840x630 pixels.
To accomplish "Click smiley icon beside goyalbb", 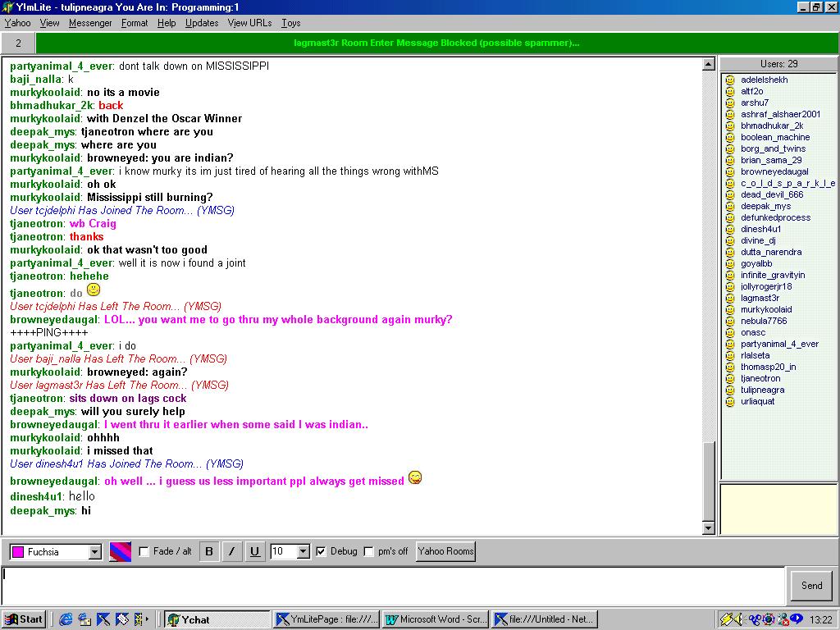I will pos(729,263).
